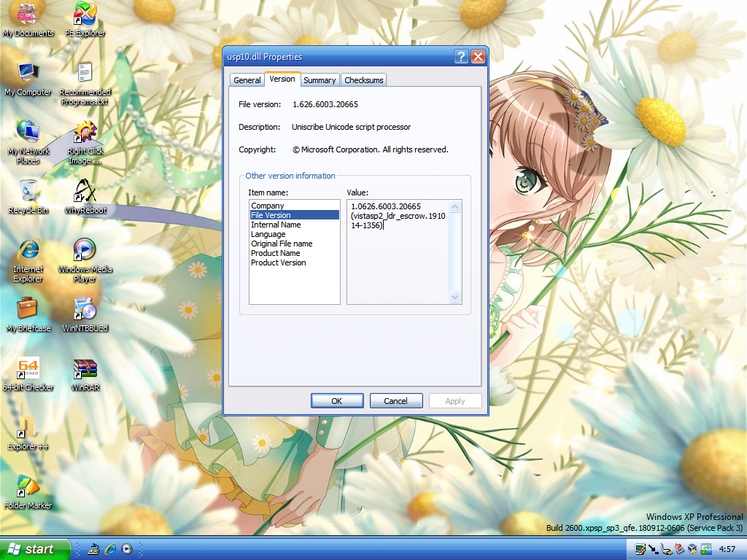
Task: Select Product Version list item
Action: point(295,262)
